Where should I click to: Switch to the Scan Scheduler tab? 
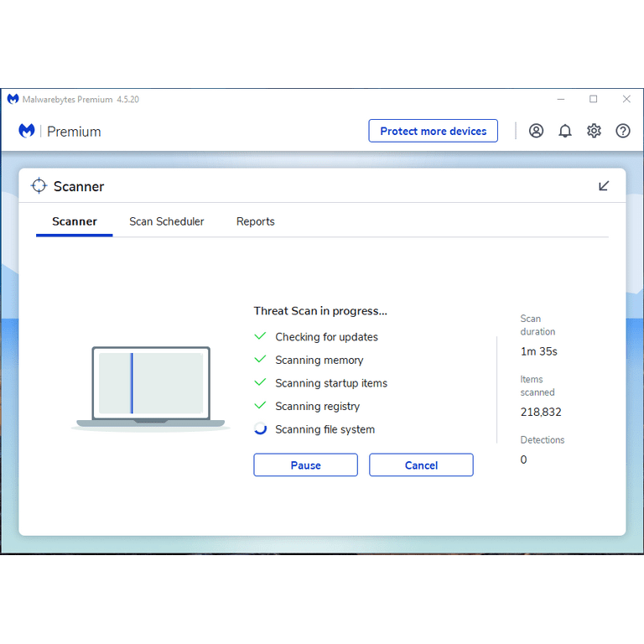(x=166, y=221)
